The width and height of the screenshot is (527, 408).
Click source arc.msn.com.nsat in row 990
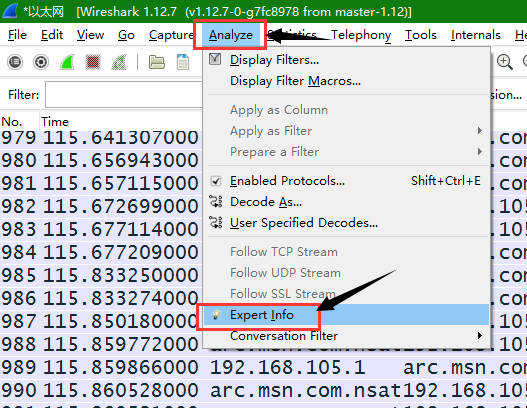[x=306, y=391]
